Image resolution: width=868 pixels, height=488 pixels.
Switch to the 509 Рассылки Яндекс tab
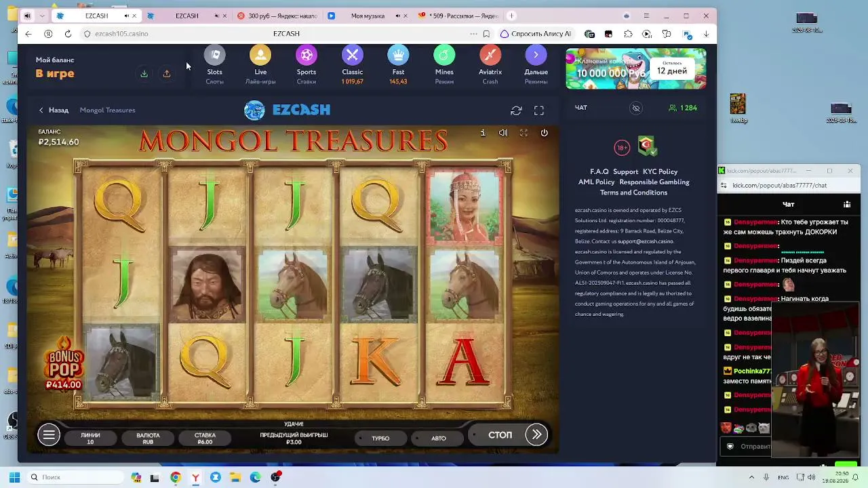(458, 16)
